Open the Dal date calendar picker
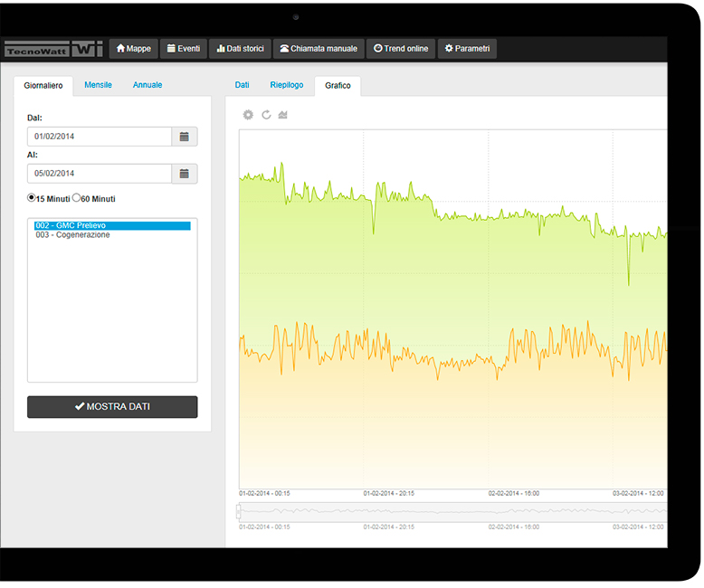Screen dimensions: 704x588 click(185, 137)
